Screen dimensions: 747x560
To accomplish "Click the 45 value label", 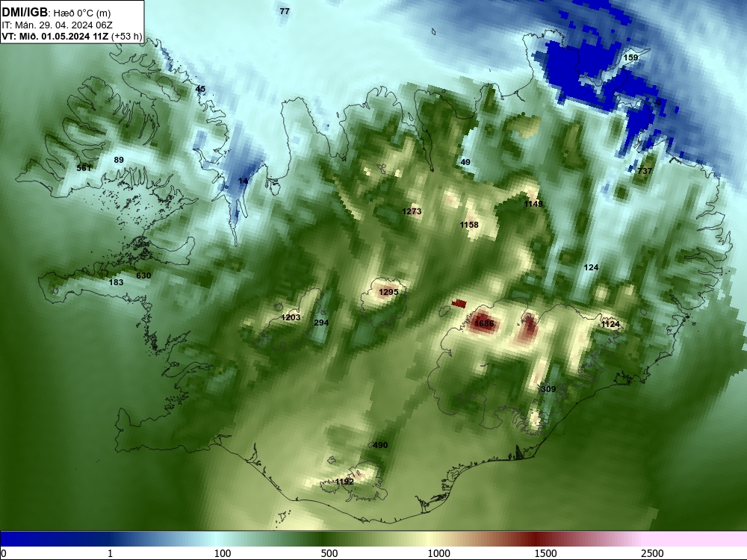I will pyautogui.click(x=200, y=89).
